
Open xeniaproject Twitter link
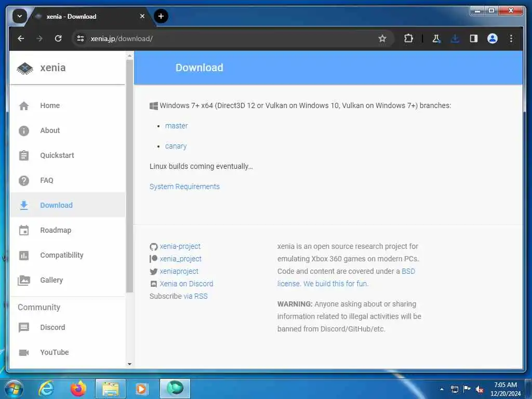coord(179,271)
